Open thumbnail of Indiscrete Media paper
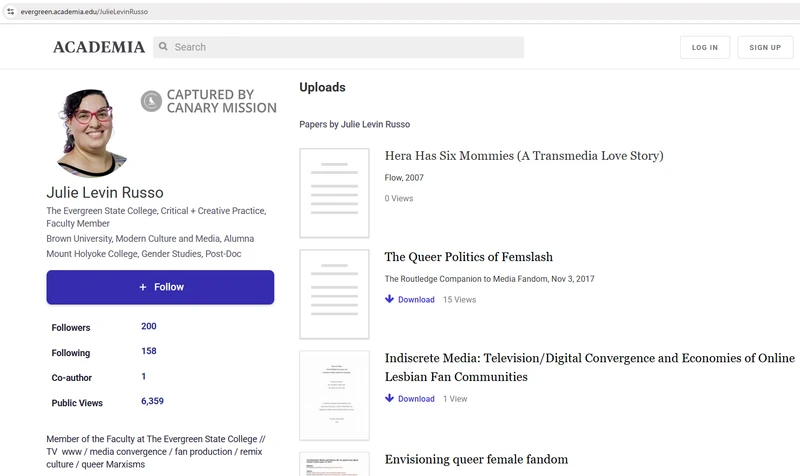 coord(334,395)
